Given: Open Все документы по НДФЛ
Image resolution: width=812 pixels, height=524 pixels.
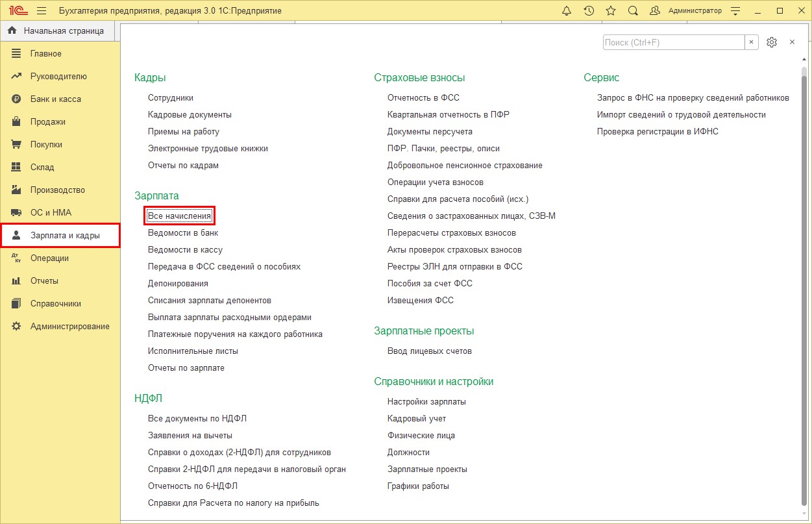Looking at the screenshot, I should (197, 419).
